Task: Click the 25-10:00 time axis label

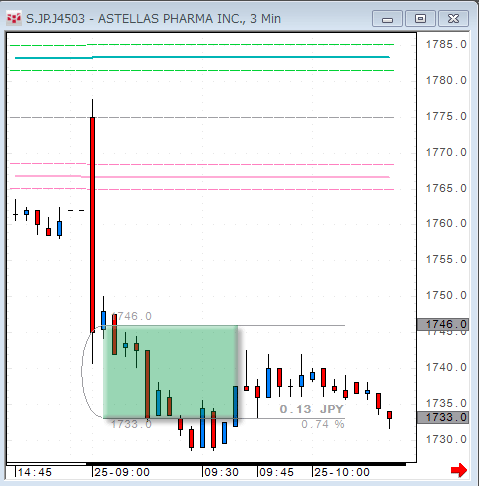Action: pyautogui.click(x=342, y=472)
